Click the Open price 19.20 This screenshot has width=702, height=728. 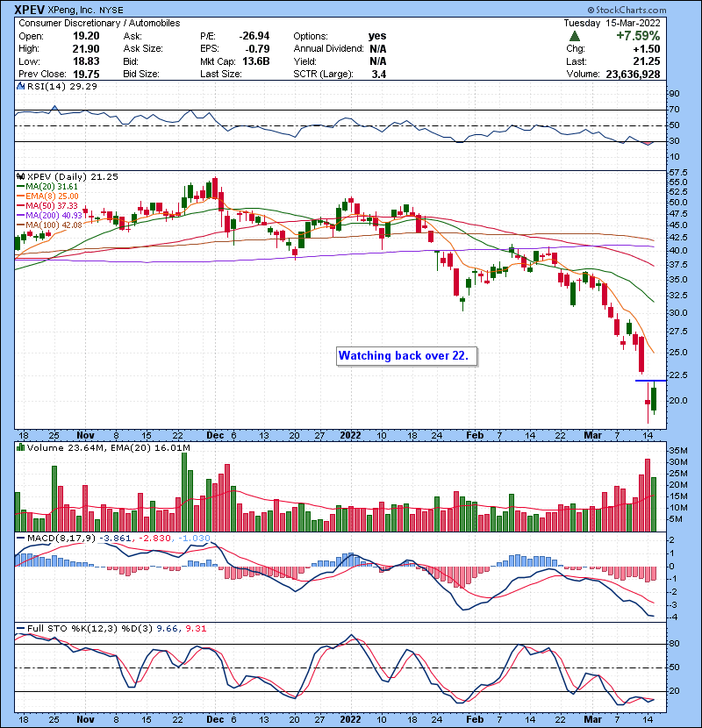(86, 36)
